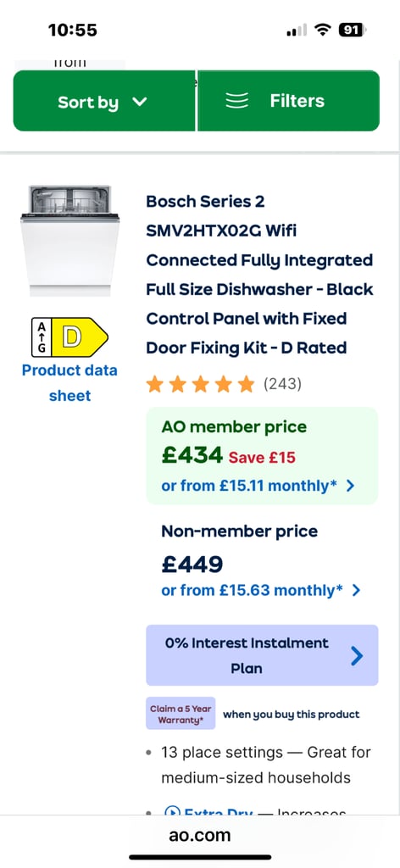Open the Sort by dropdown

click(104, 102)
